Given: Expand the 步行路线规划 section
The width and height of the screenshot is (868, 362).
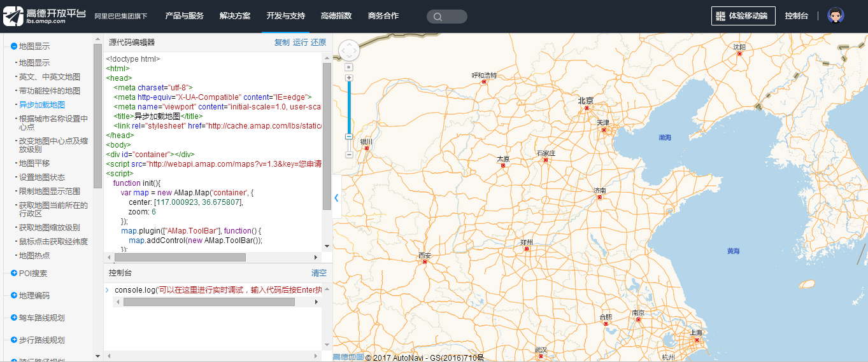Looking at the screenshot, I should pos(38,340).
